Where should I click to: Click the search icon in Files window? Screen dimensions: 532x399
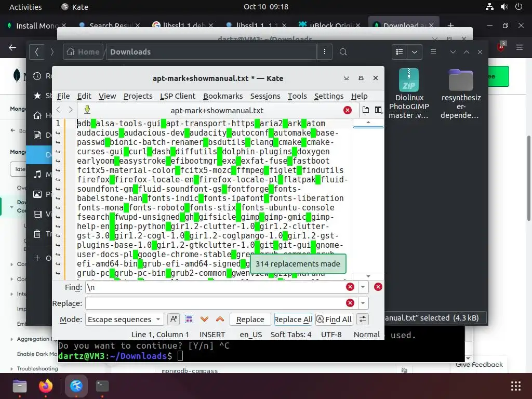pyautogui.click(x=343, y=51)
